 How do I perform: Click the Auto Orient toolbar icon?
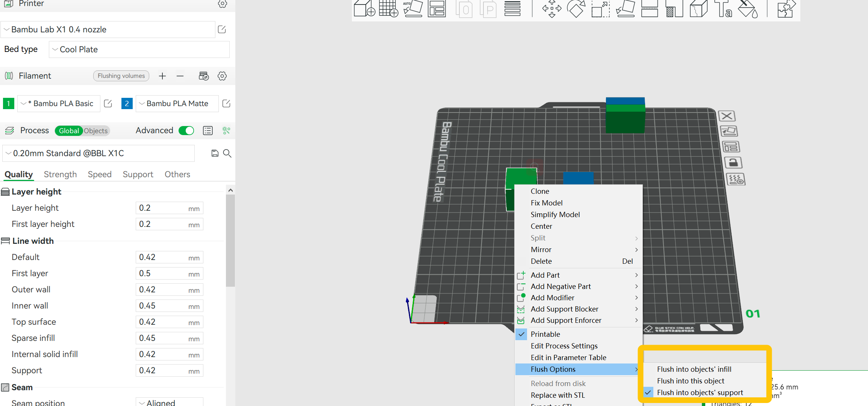412,9
